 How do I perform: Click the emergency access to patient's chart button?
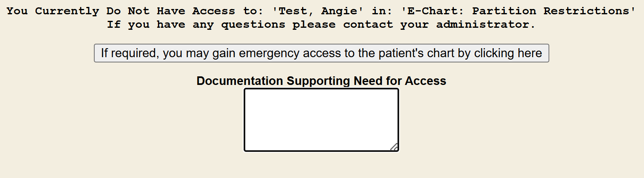coord(321,53)
